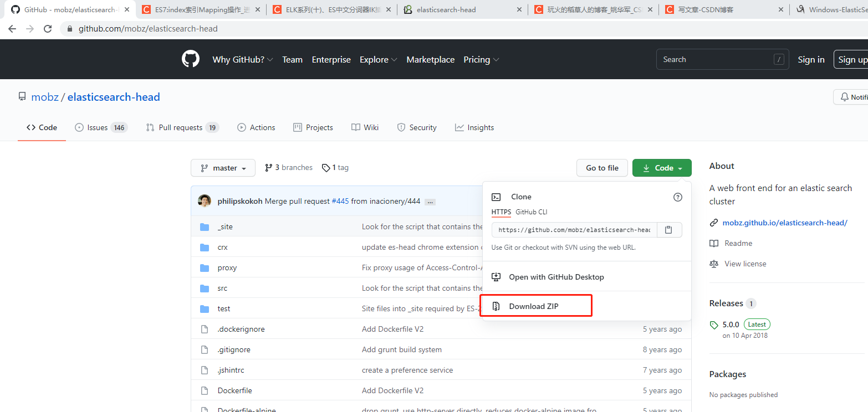
Task: Open pull request #445 link
Action: pos(340,201)
